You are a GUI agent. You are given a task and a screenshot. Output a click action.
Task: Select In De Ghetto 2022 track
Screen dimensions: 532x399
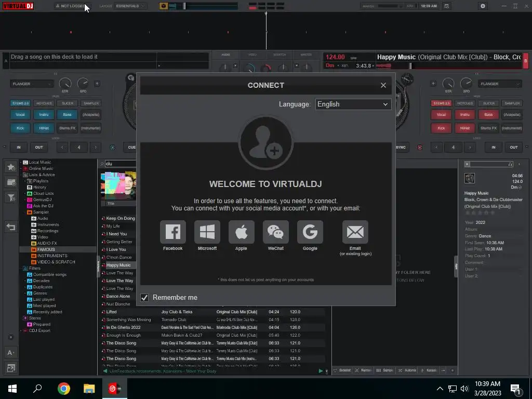pyautogui.click(x=213, y=327)
